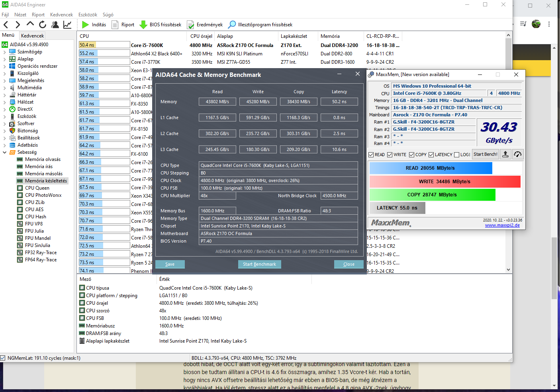Open Memória olvasás benchmark
Viewport: 560px width, 392px height.
pyautogui.click(x=43, y=159)
